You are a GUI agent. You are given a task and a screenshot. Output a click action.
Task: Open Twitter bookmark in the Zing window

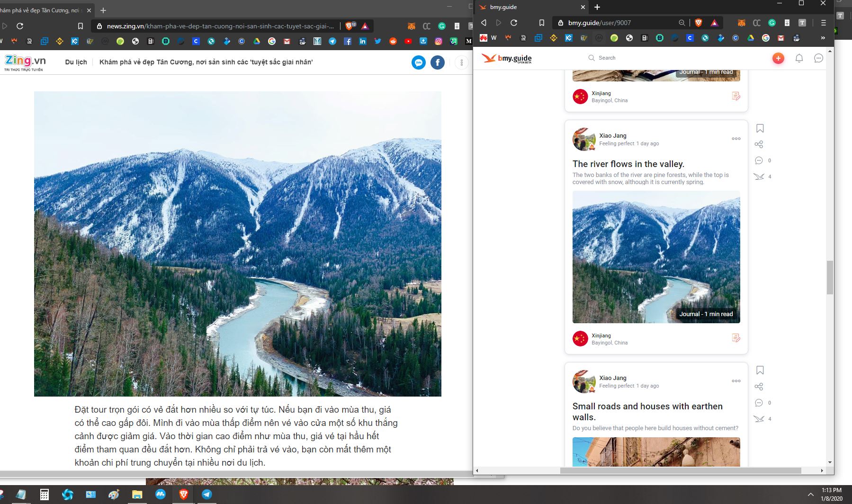point(377,41)
